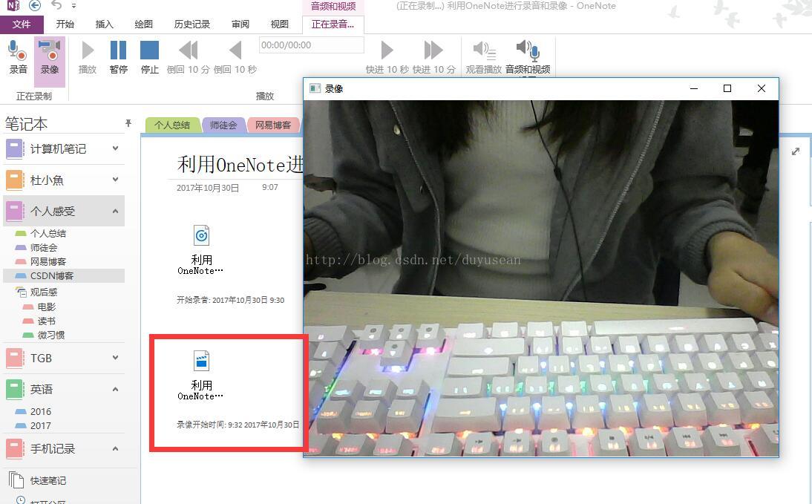Open 音频和视频 settings icon
The image size is (812, 504).
(x=528, y=57)
